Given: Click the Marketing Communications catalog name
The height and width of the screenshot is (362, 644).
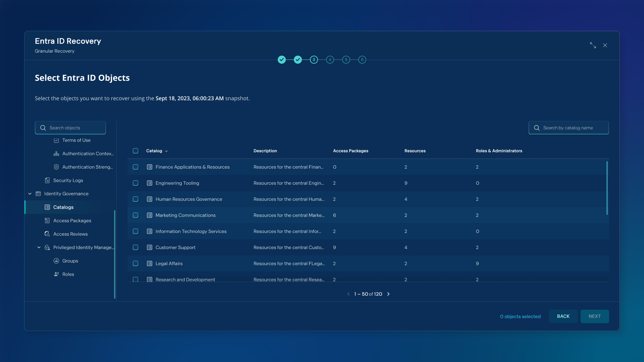Looking at the screenshot, I should (x=185, y=216).
